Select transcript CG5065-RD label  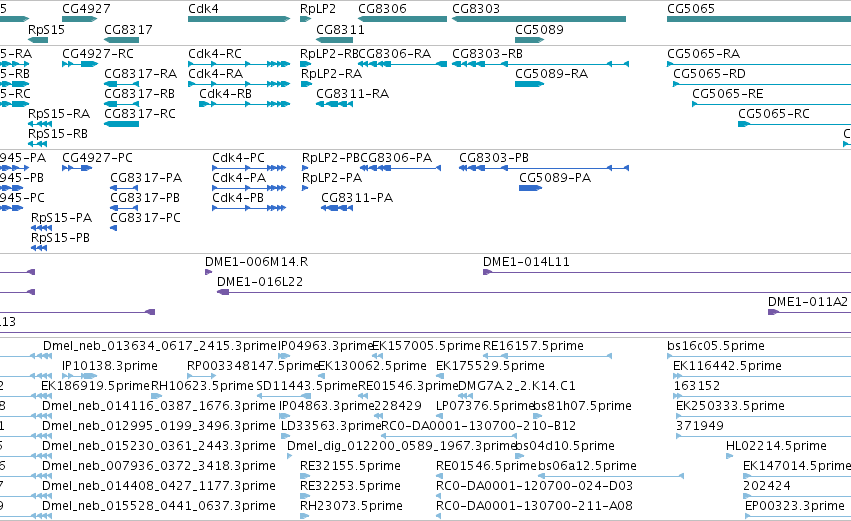pyautogui.click(x=709, y=74)
